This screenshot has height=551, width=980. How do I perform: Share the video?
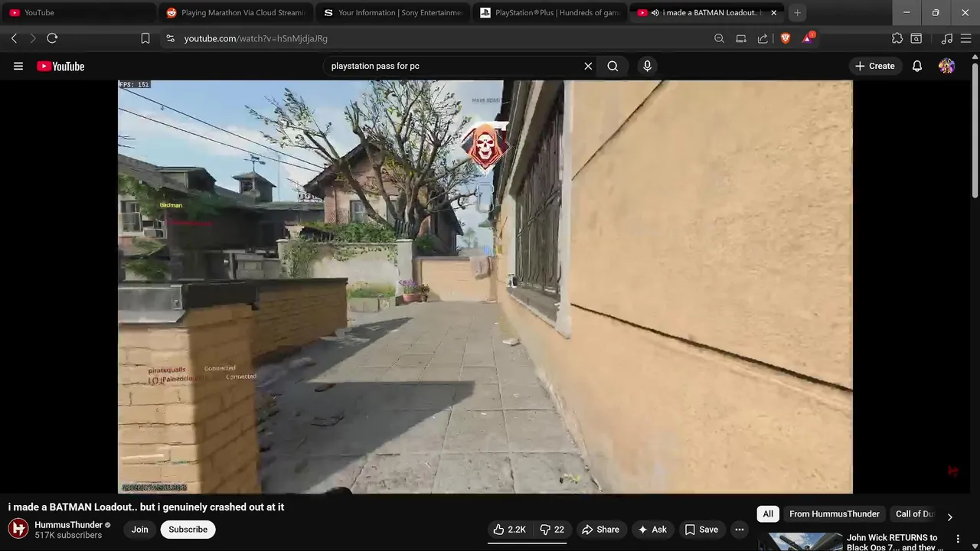coord(600,530)
